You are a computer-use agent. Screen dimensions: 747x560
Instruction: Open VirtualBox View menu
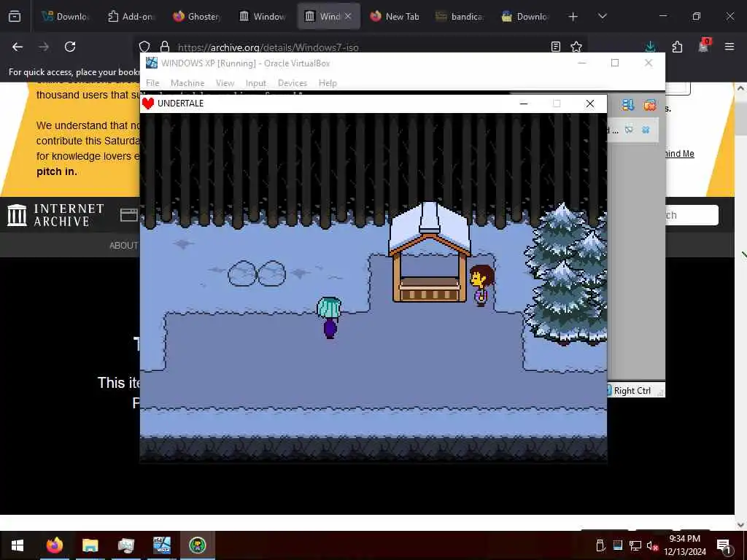click(225, 83)
